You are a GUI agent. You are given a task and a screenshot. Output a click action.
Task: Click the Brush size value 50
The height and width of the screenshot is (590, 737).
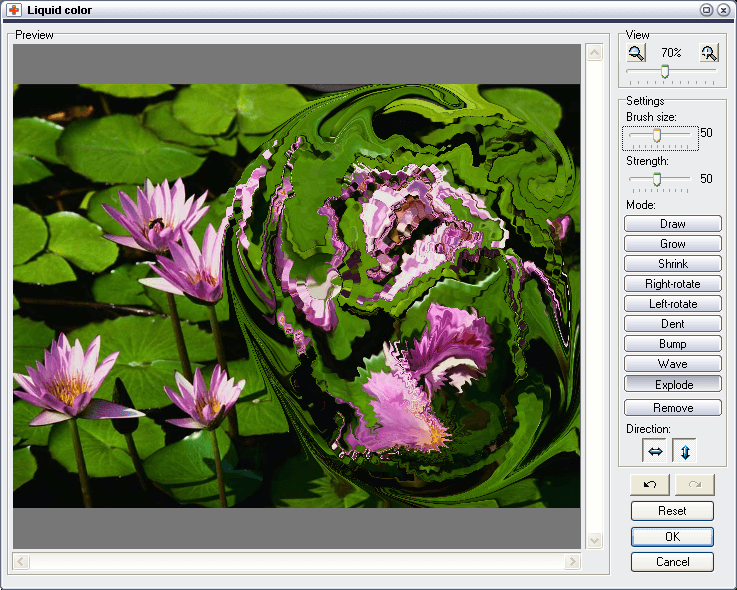pos(706,133)
